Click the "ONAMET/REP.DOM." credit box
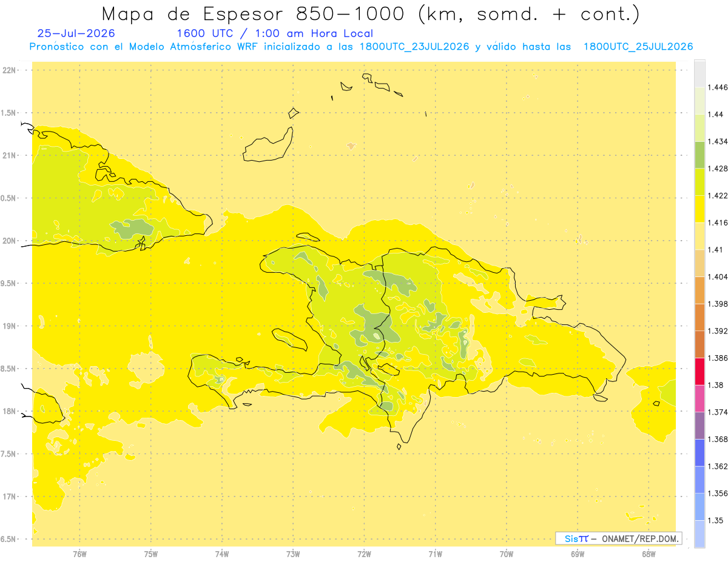This screenshot has width=728, height=562. [619, 538]
